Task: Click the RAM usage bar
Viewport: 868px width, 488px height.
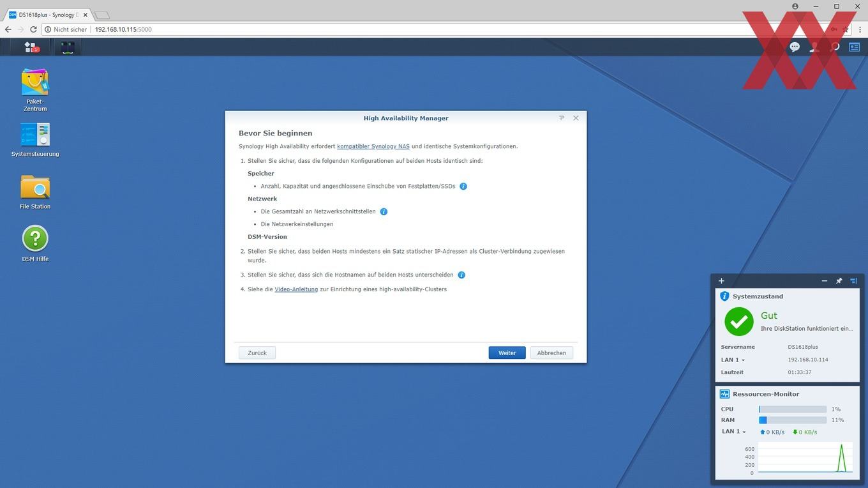Action: (793, 420)
